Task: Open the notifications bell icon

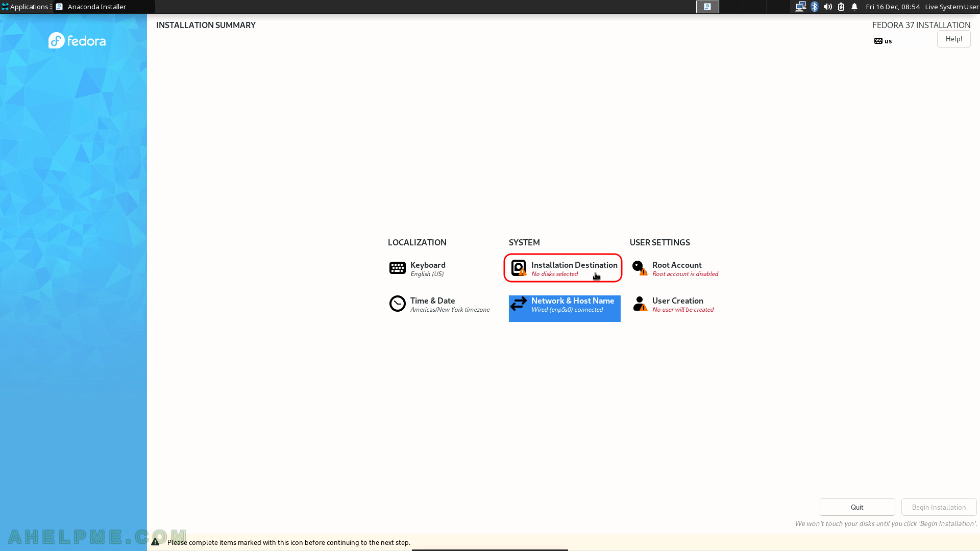Action: (854, 7)
